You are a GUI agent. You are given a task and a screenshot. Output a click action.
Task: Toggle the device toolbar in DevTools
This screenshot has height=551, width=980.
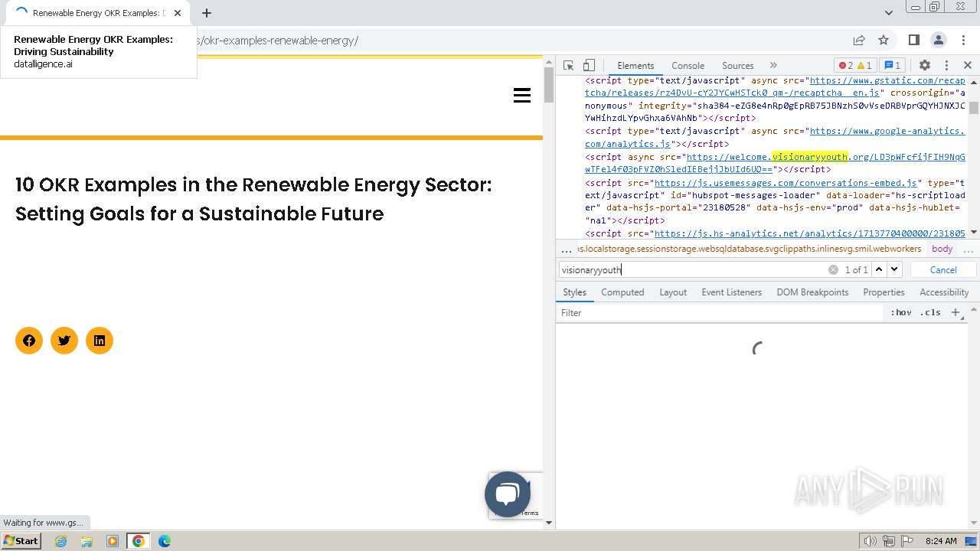[589, 66]
